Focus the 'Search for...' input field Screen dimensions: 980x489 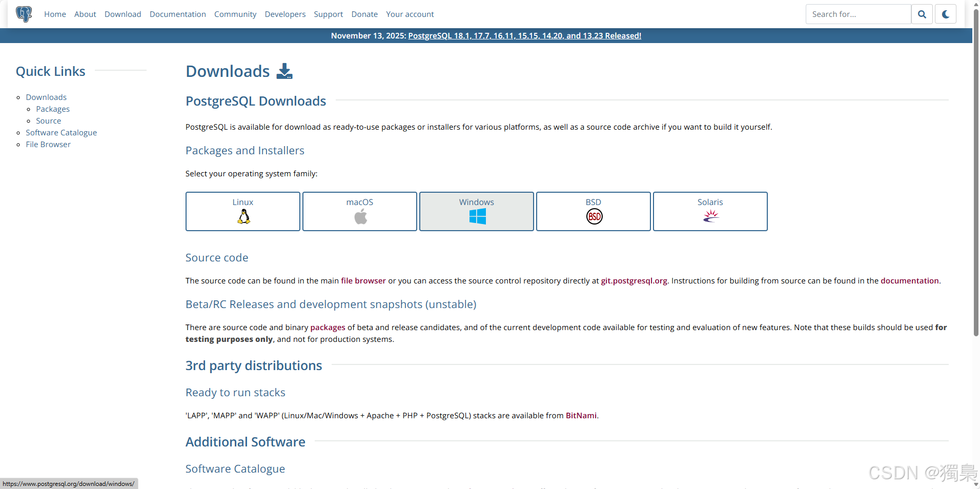click(859, 14)
